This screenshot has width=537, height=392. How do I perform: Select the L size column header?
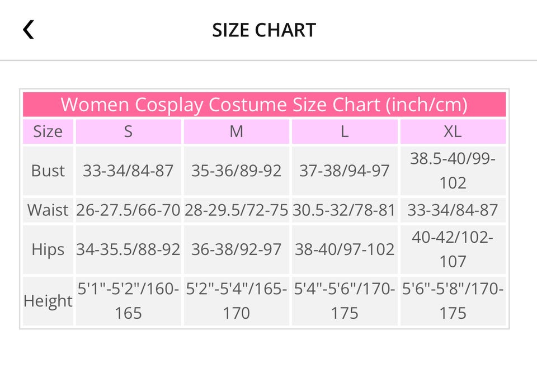coord(345,131)
